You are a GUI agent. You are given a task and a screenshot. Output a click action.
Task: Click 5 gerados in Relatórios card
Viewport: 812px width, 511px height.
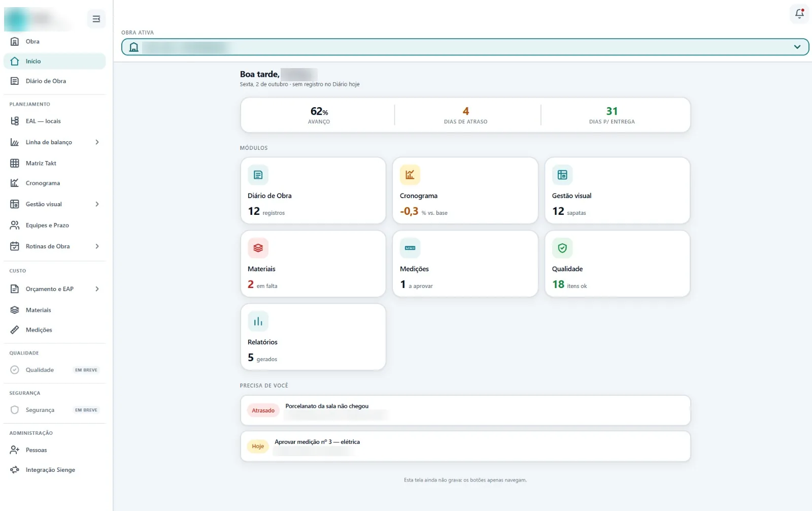tap(262, 358)
